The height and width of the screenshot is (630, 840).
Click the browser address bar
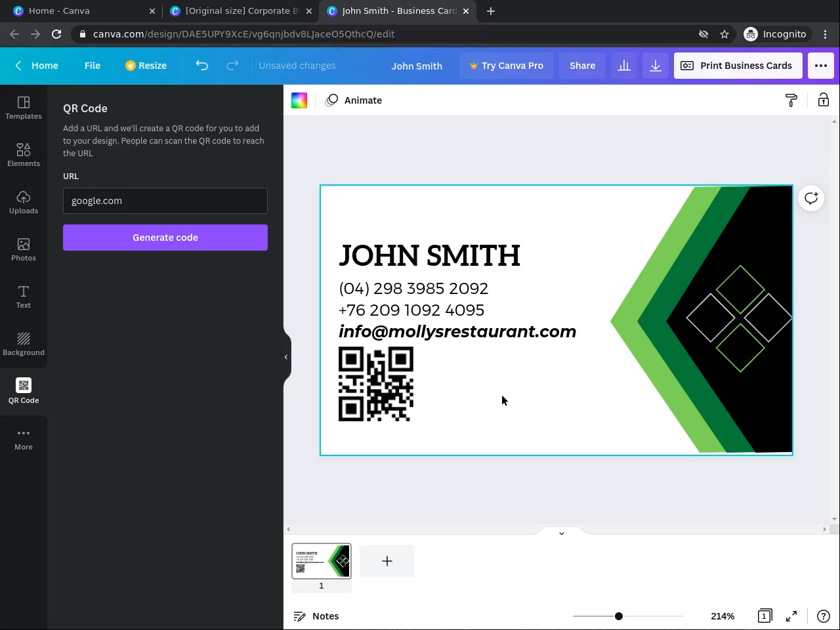(x=387, y=34)
